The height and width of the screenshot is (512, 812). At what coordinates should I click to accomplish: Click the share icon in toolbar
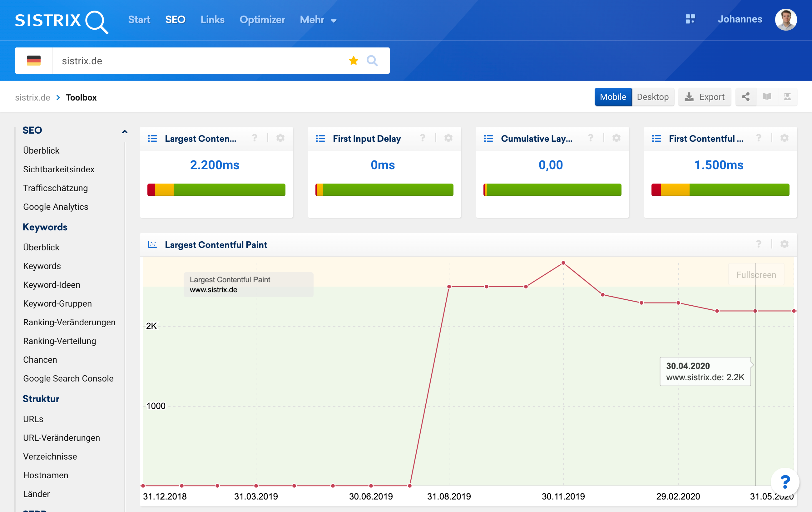click(745, 97)
